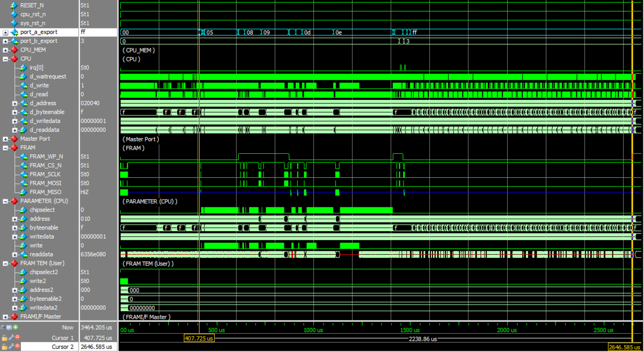This screenshot has width=644, height=352.
Task: Collapse the PARAMETER (CPU) group
Action: tap(5, 201)
